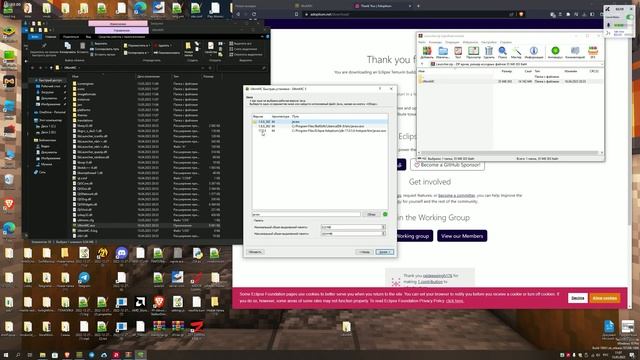Go back in the Explorer navigation bar
The width and height of the screenshot is (640, 360).
click(x=33, y=68)
